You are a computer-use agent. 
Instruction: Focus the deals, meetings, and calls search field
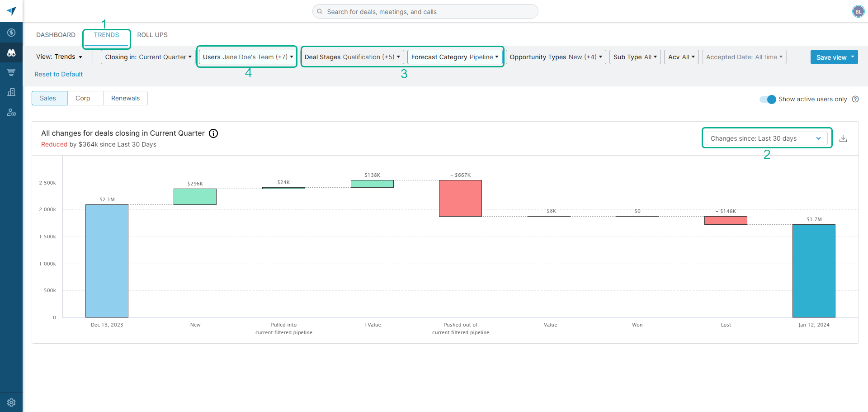click(425, 12)
